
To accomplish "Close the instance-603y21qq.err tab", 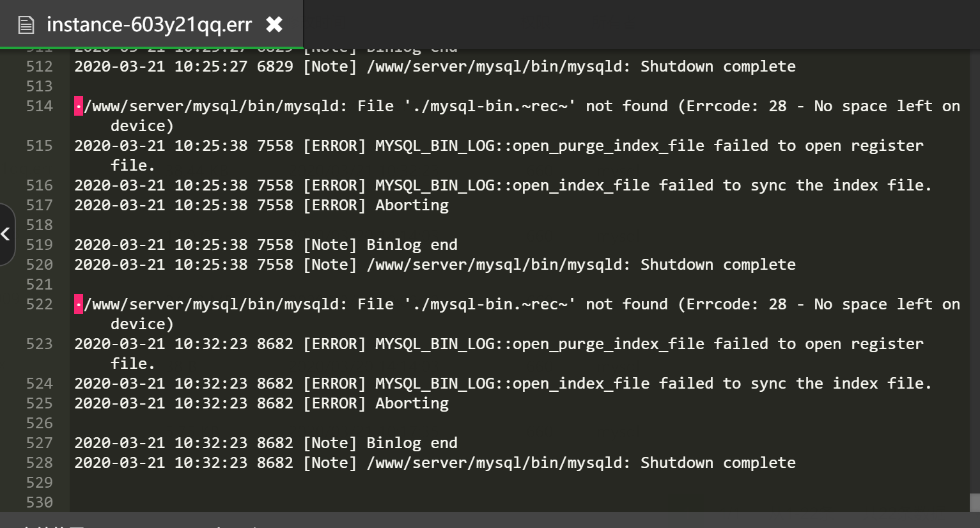I will click(274, 24).
